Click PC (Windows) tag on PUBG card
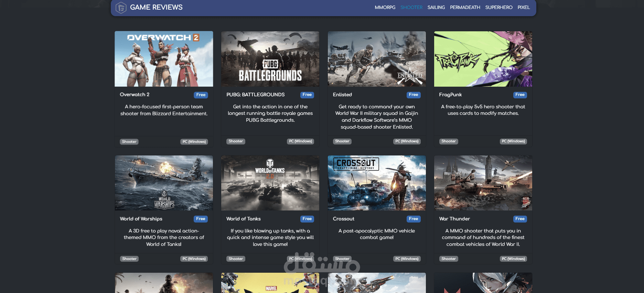The image size is (644, 293). click(300, 141)
